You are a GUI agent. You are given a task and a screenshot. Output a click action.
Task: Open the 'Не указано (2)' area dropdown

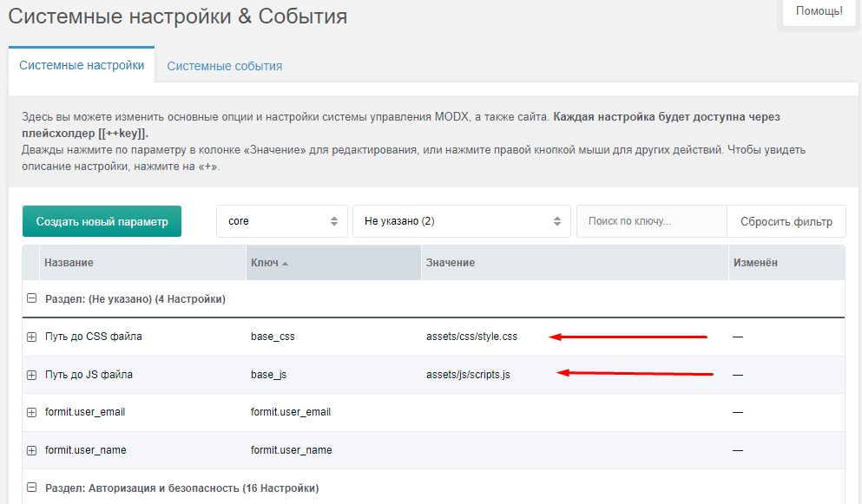click(x=462, y=221)
